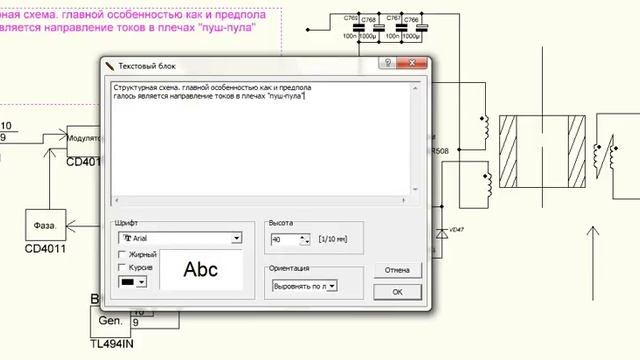This screenshot has width=640, height=360.
Task: Confirm with the OK button
Action: [x=397, y=292]
